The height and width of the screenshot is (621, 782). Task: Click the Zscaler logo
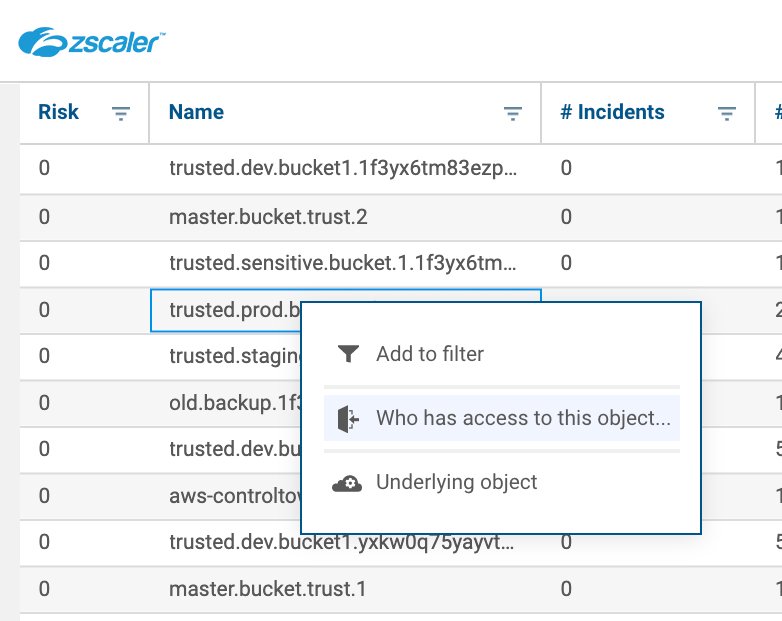92,41
